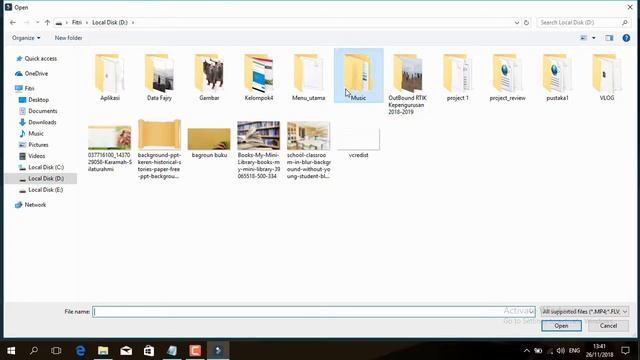Open the Organize menu

[26, 38]
